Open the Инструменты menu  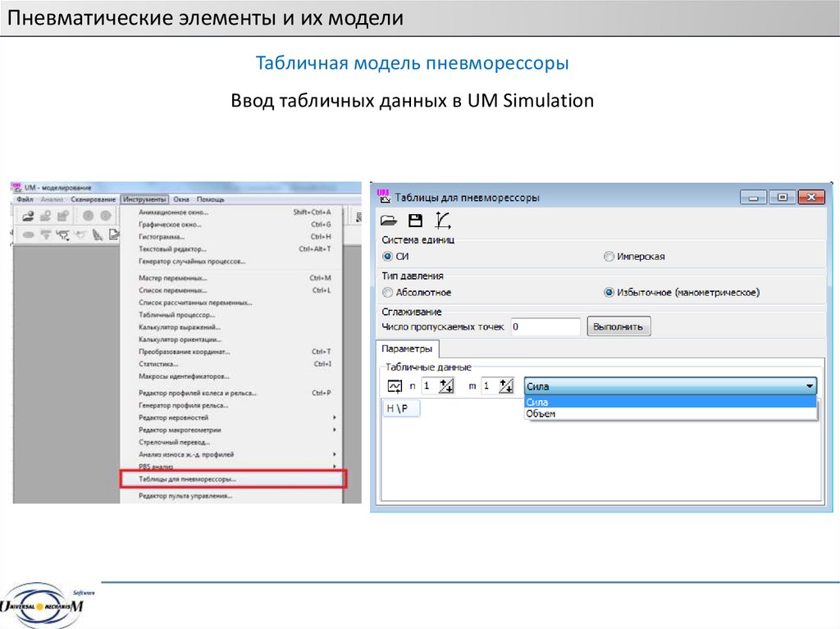144,199
